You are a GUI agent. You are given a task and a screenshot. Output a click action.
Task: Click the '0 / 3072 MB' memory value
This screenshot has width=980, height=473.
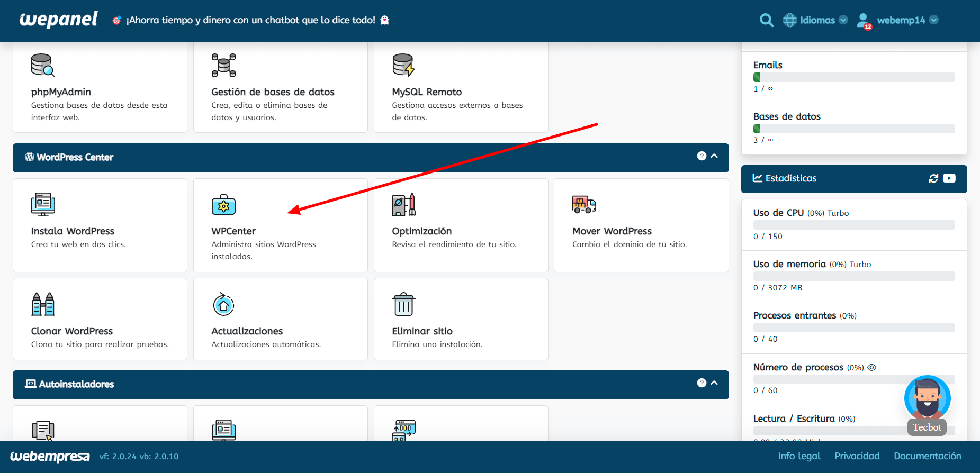tap(778, 288)
